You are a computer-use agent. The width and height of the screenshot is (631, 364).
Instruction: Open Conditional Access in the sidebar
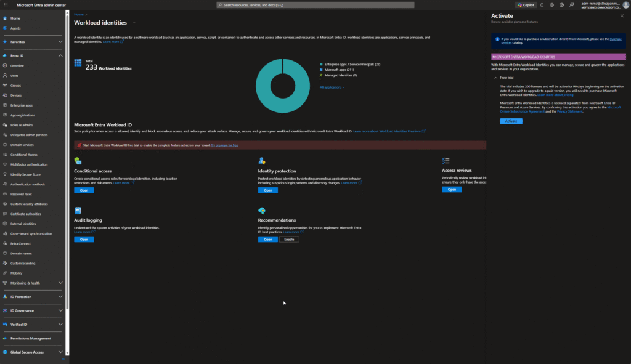click(x=24, y=155)
